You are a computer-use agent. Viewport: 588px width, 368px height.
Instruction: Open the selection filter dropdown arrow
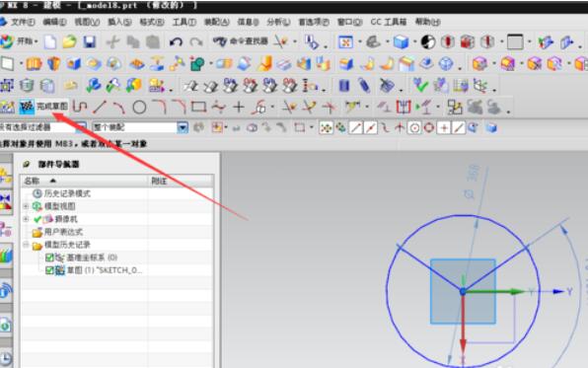tap(81, 128)
